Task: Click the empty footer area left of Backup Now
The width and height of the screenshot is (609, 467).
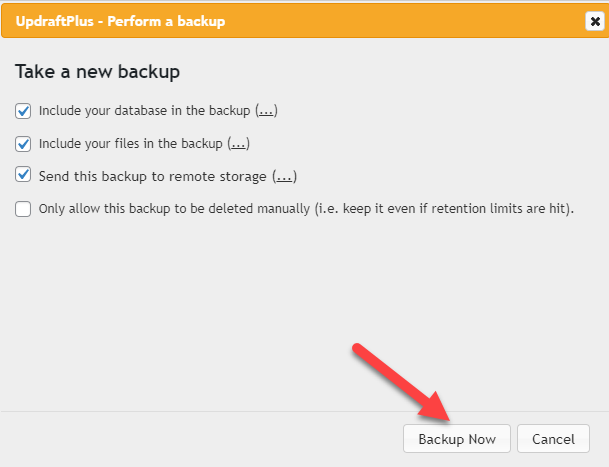Action: (200, 439)
